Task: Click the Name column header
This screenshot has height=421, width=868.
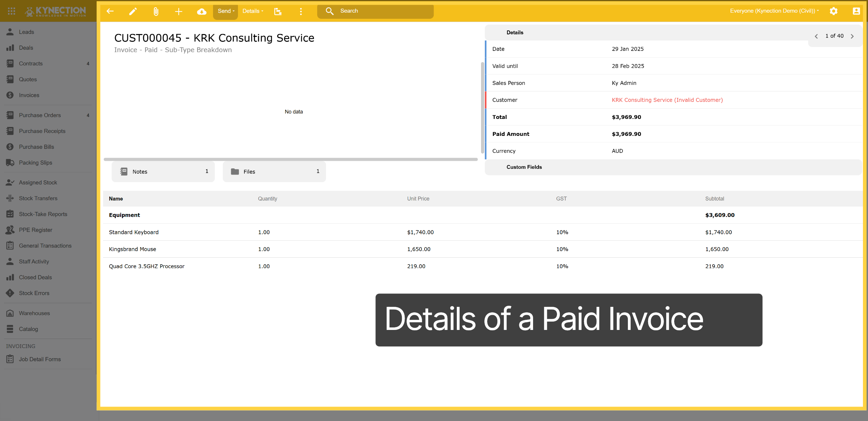Action: point(116,199)
